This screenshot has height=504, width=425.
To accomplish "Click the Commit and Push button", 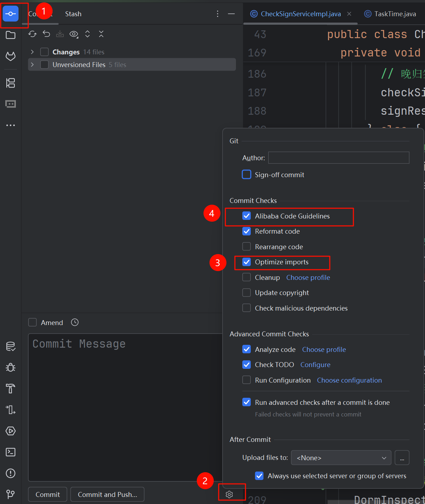I will [x=107, y=494].
